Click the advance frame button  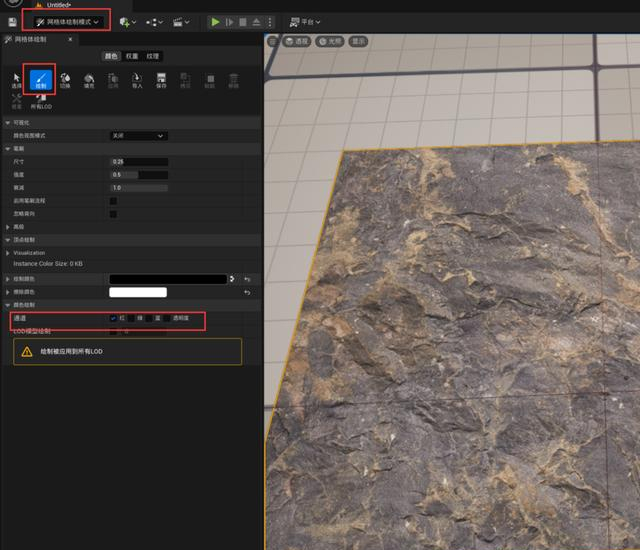[229, 22]
